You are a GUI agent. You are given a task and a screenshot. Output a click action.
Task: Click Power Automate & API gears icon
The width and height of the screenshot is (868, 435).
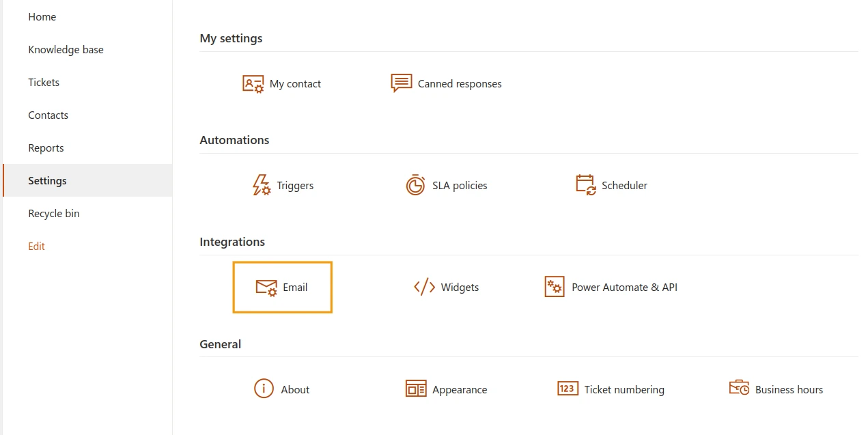555,287
